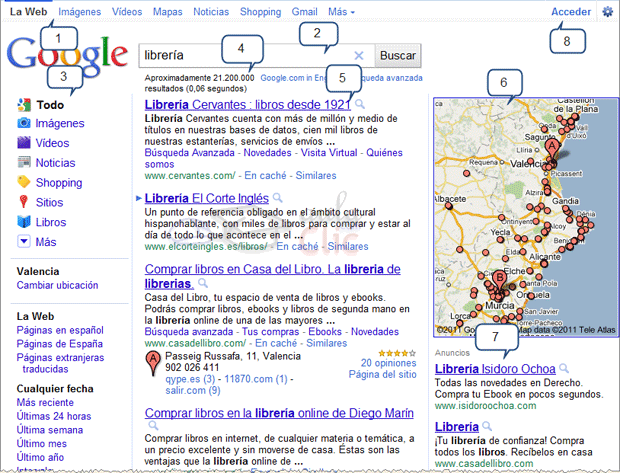
Task: Click the Libros book icon in sidebar
Action: (x=24, y=222)
